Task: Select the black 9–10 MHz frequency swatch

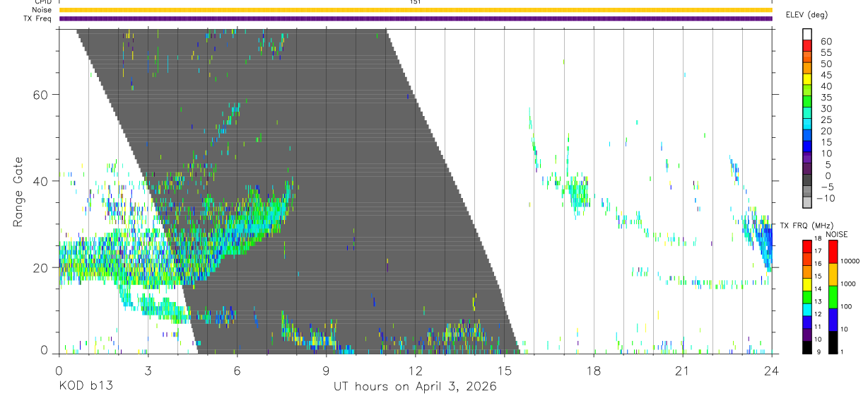Action: [807, 347]
